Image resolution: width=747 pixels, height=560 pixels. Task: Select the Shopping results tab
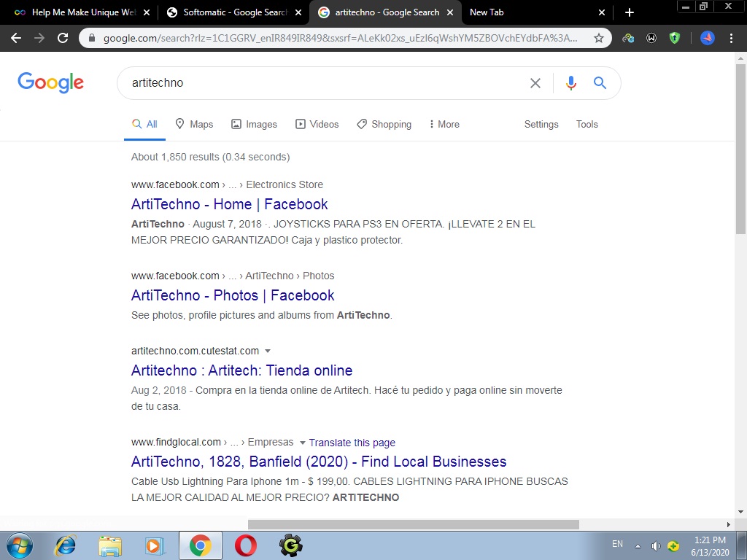coord(384,124)
